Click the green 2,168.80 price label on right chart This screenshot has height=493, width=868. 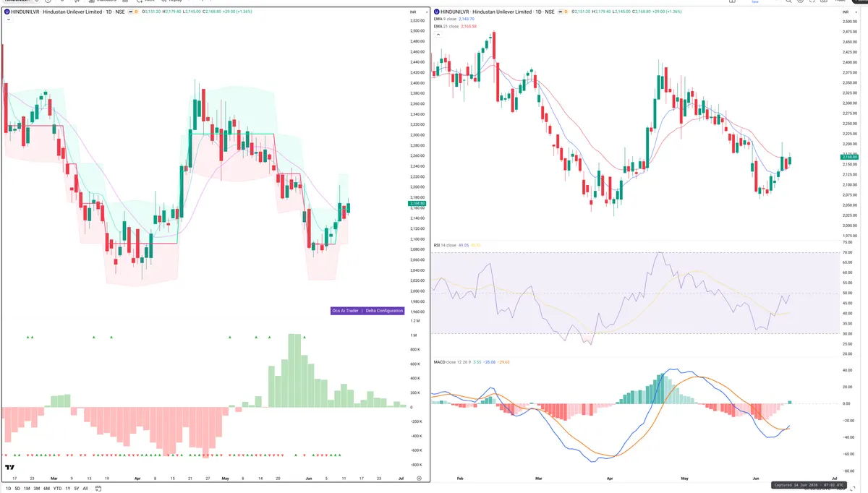pyautogui.click(x=849, y=157)
